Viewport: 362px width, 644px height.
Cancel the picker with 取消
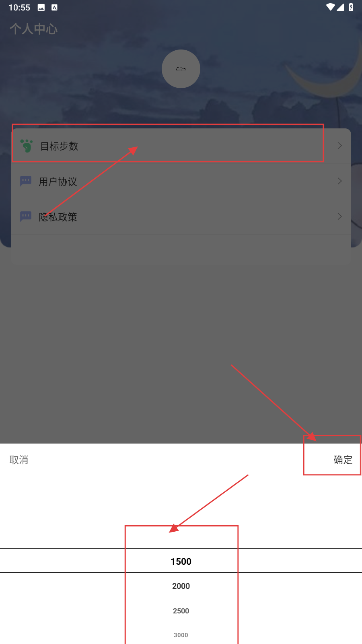(19, 460)
